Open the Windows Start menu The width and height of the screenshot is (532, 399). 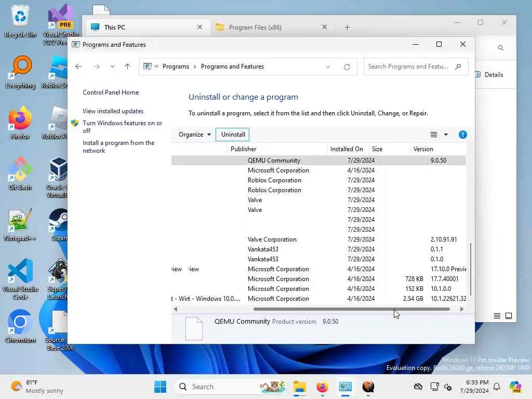pos(160,387)
